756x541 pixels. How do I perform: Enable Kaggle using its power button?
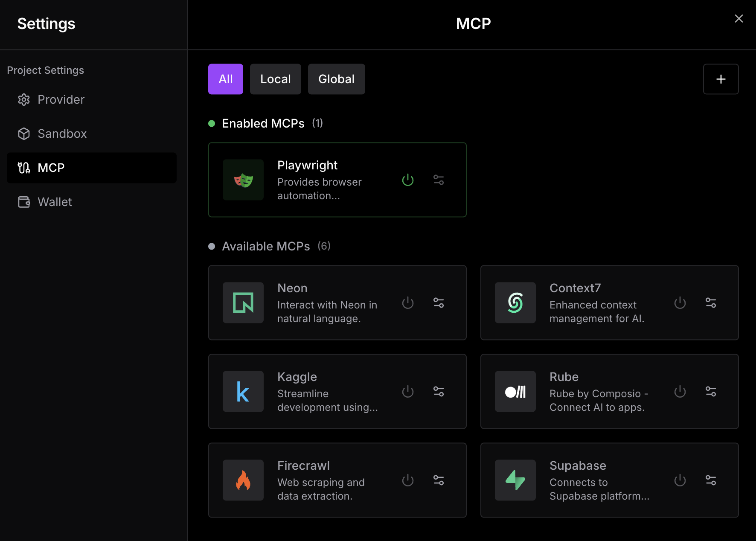[408, 392]
